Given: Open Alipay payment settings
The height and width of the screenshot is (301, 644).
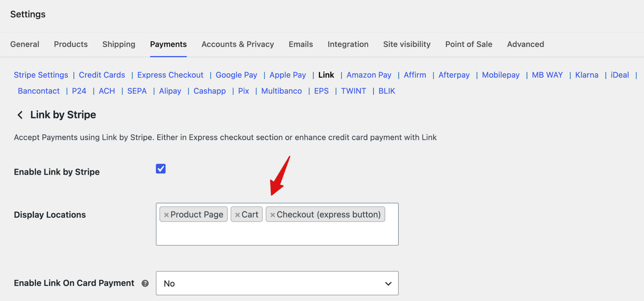Looking at the screenshot, I should (170, 91).
